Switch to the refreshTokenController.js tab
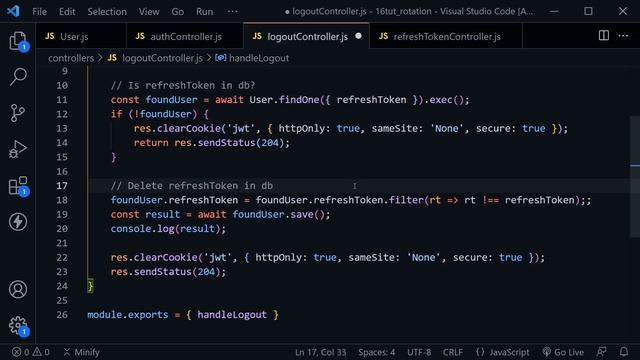 click(447, 36)
